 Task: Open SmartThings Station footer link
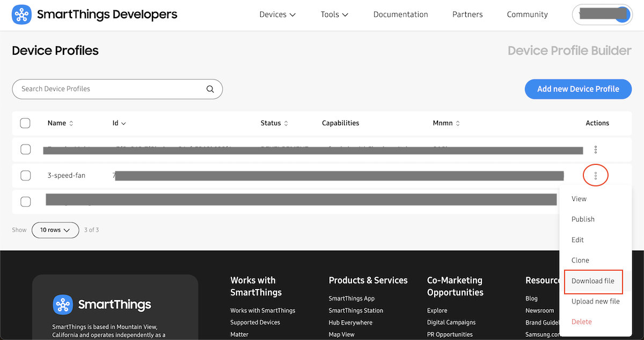(x=356, y=310)
